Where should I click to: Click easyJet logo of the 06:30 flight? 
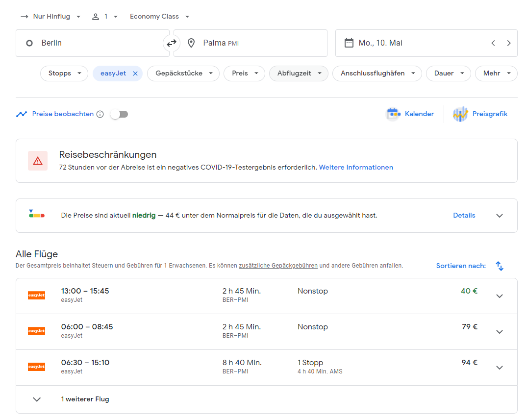(x=36, y=367)
